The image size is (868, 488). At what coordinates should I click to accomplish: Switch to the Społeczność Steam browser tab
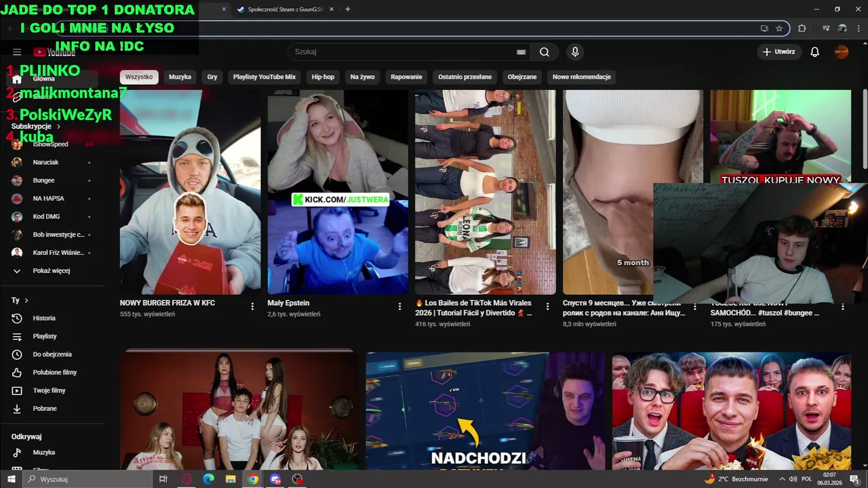click(x=285, y=9)
